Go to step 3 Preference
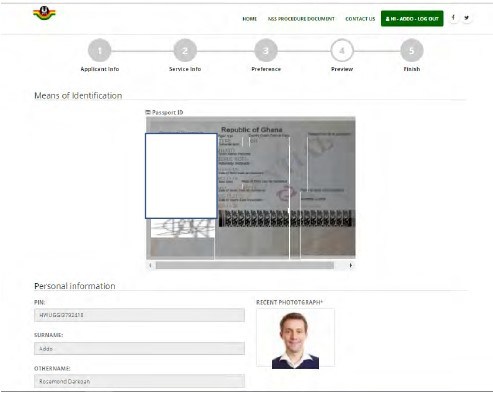 click(x=266, y=51)
